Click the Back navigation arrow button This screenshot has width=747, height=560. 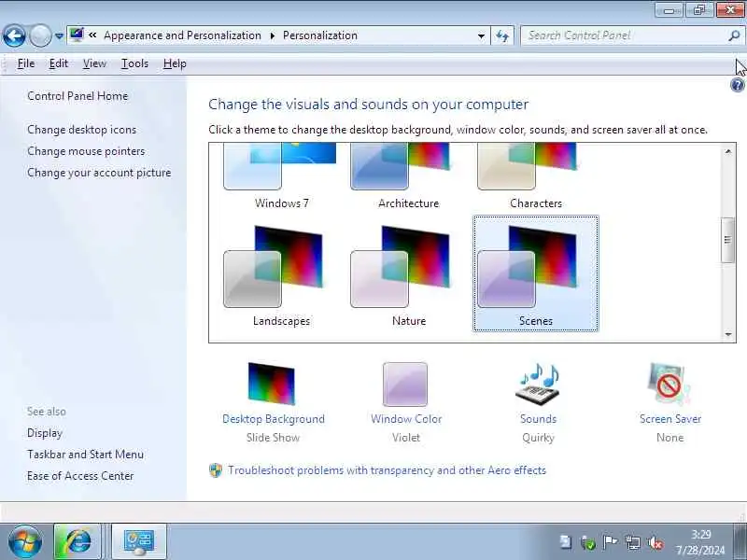point(14,35)
